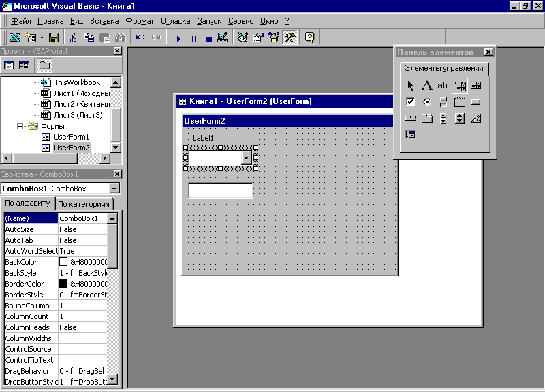Click the Copy toolbar icon

[x=89, y=37]
